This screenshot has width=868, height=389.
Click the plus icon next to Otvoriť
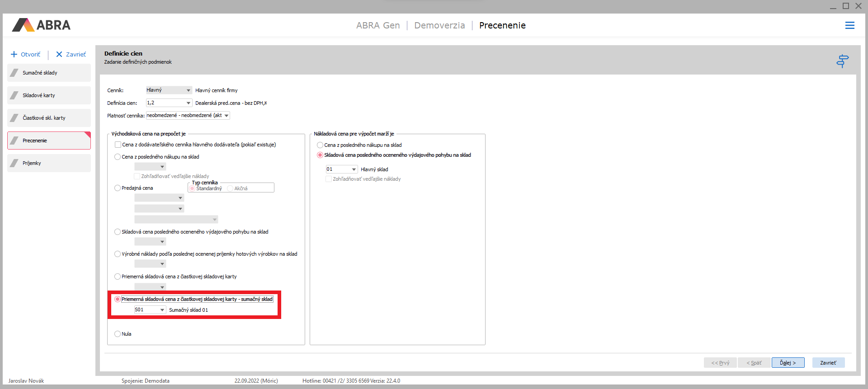[x=14, y=54]
